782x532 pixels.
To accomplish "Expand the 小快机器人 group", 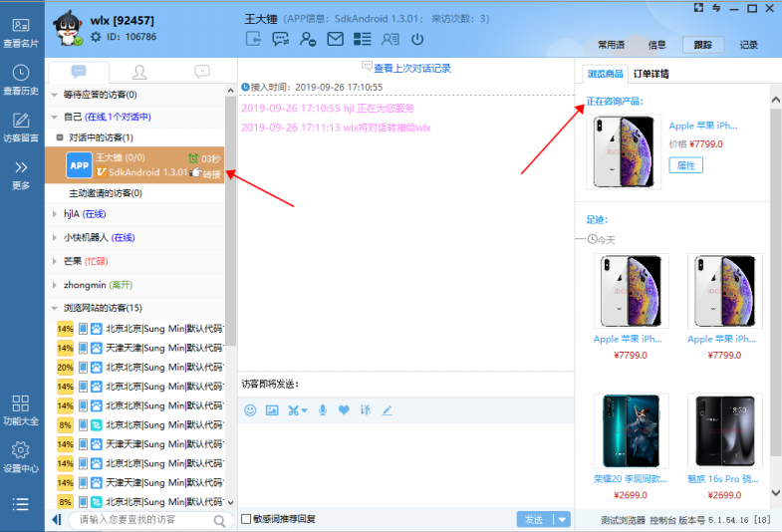I will pos(54,237).
